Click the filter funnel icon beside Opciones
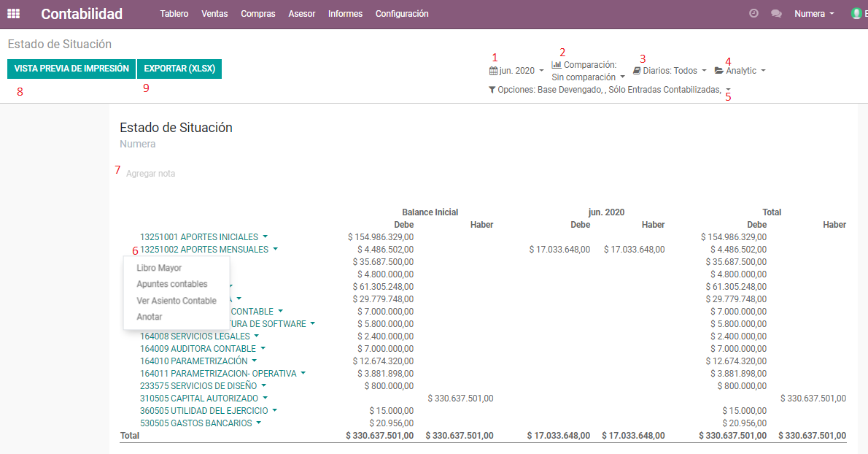The image size is (868, 454). pos(492,90)
